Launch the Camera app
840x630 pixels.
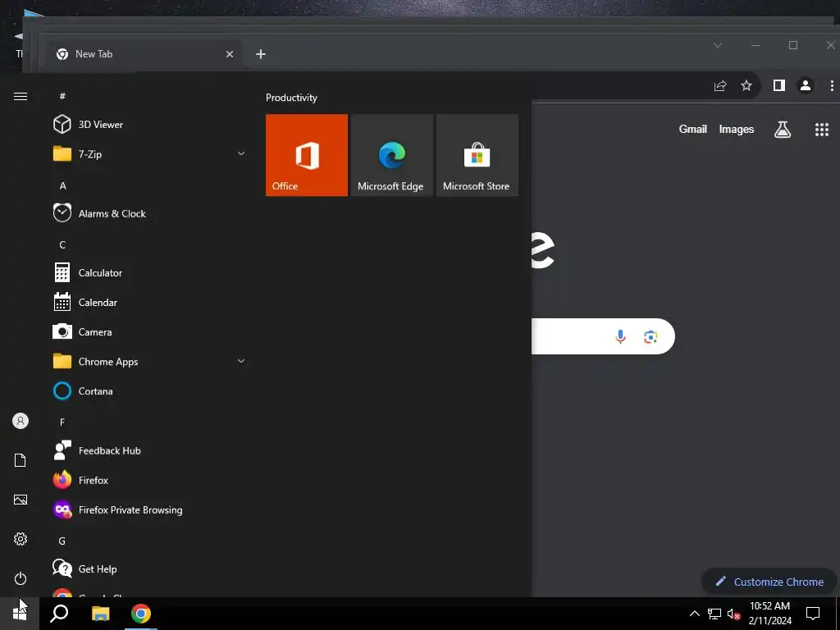click(x=150, y=331)
